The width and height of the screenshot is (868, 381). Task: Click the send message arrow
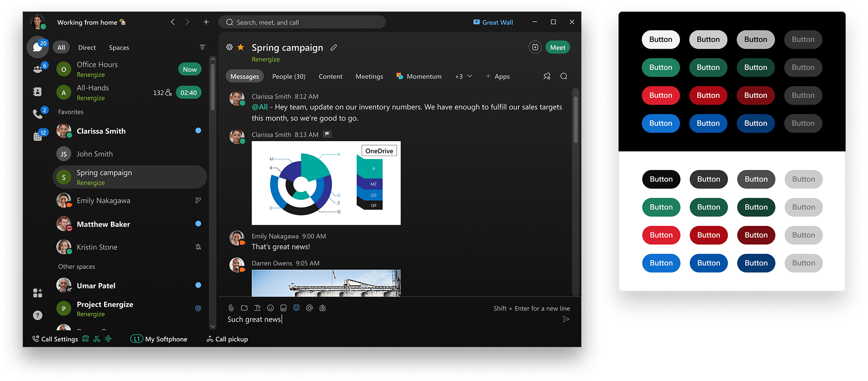566,319
